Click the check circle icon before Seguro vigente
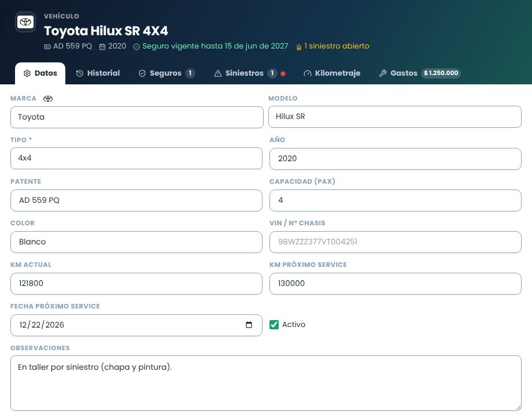532x416 pixels. (136, 47)
